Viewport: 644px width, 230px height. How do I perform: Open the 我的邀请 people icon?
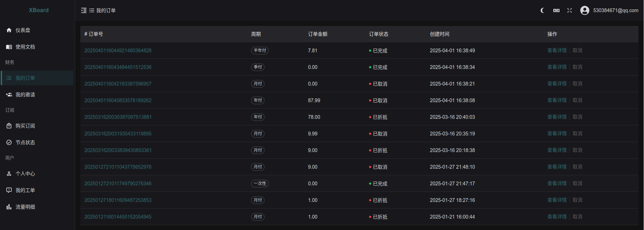tap(9, 95)
